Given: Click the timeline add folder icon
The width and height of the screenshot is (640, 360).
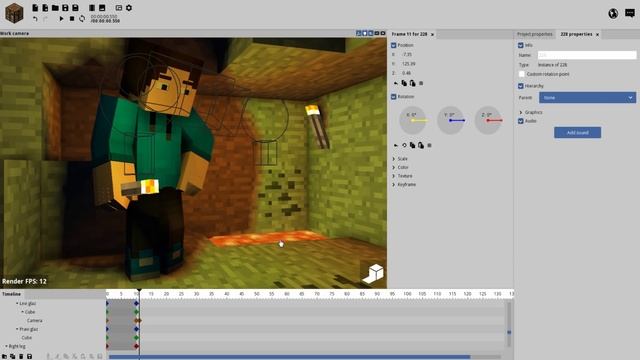Looking at the screenshot, I should tap(4, 356).
